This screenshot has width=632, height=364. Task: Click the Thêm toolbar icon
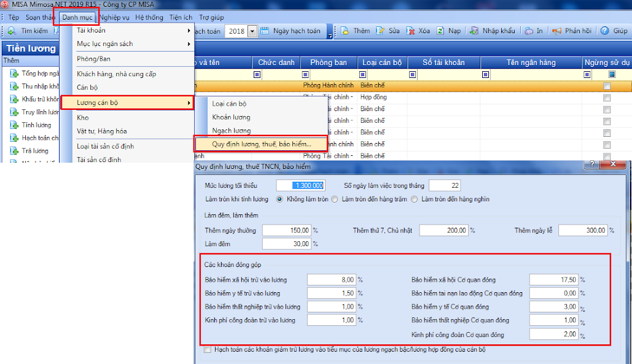[345, 31]
